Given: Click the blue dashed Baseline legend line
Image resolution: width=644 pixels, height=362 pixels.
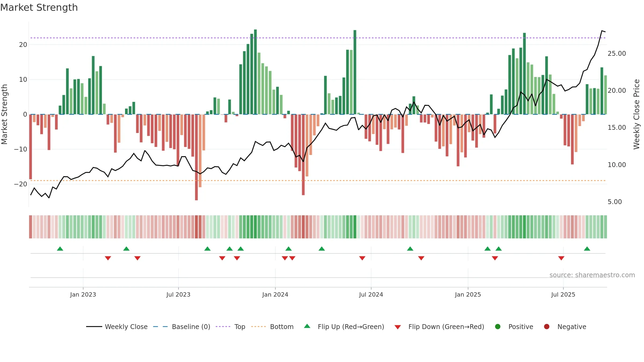Looking at the screenshot, I should click(160, 327).
